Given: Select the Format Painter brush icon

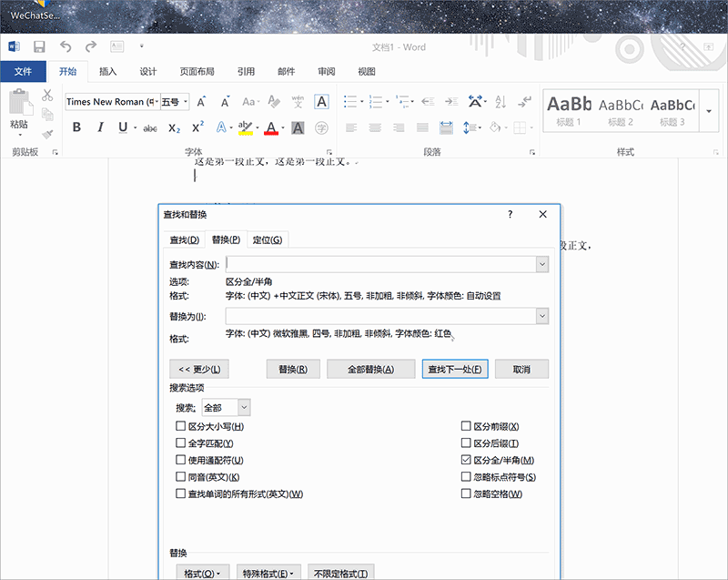Looking at the screenshot, I should point(47,134).
